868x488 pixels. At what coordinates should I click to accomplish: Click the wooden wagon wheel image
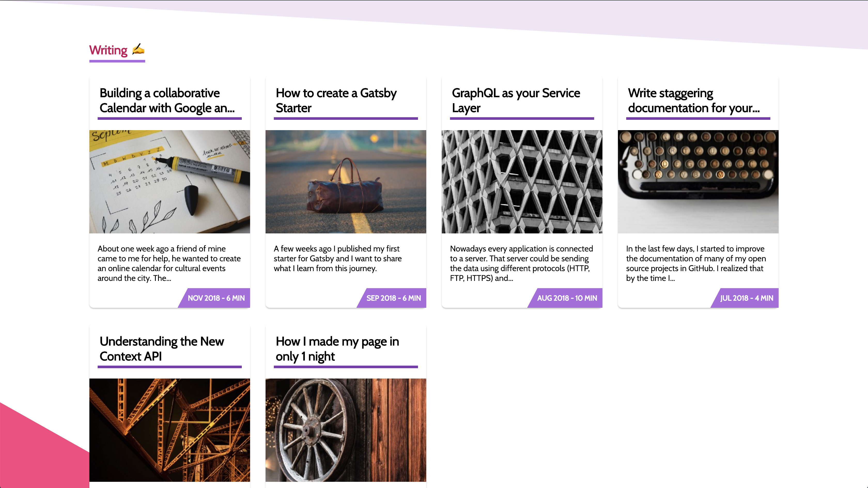click(346, 430)
